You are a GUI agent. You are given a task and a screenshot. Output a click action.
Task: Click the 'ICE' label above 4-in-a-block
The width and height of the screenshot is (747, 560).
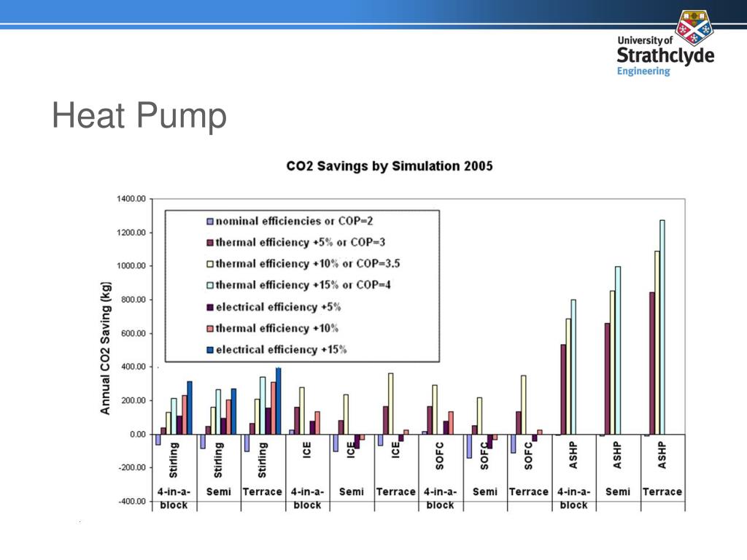(307, 450)
